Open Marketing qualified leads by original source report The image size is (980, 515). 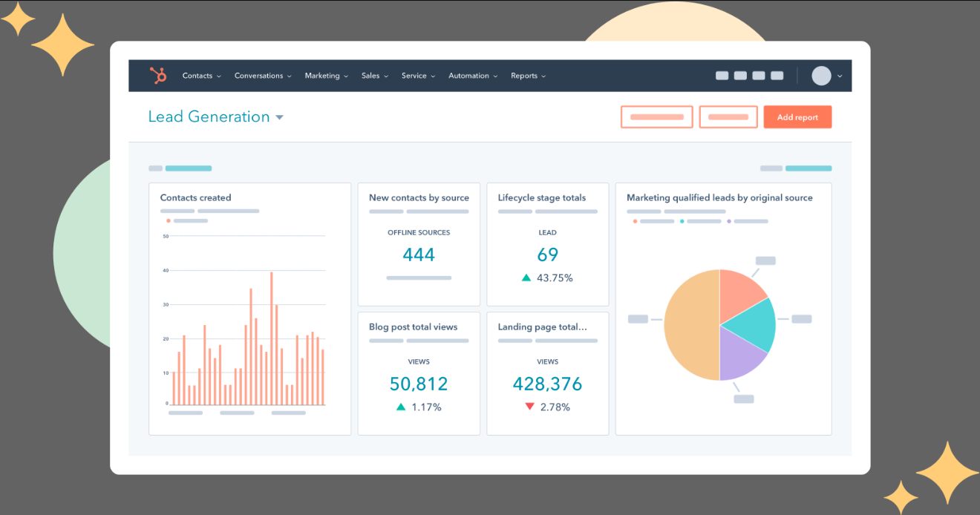(719, 197)
